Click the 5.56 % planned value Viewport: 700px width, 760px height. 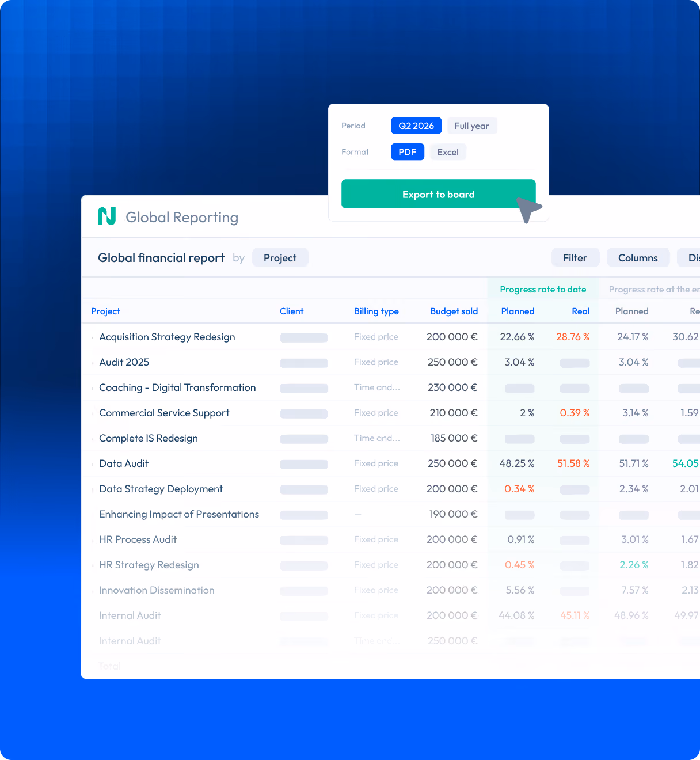pyautogui.click(x=520, y=590)
